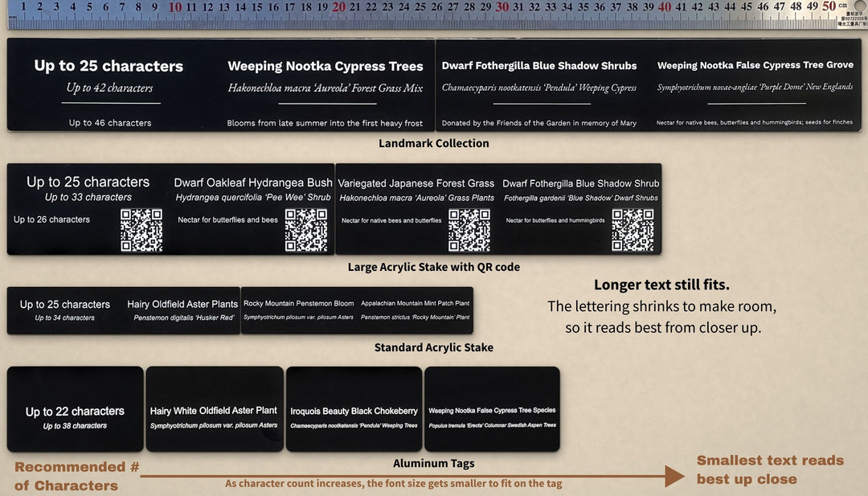This screenshot has width=868, height=496.
Task: Select the 'Iroquois Beauty Black Chokeberry' title
Action: pos(354,412)
